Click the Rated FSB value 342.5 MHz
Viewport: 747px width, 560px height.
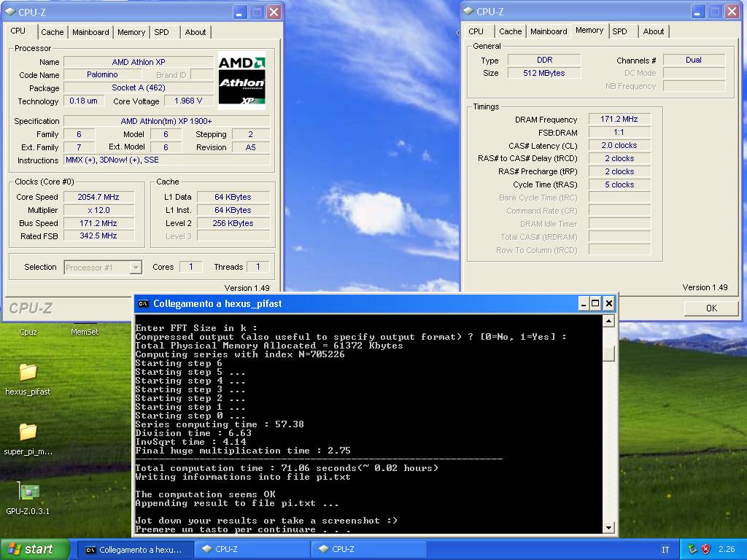tap(98, 236)
